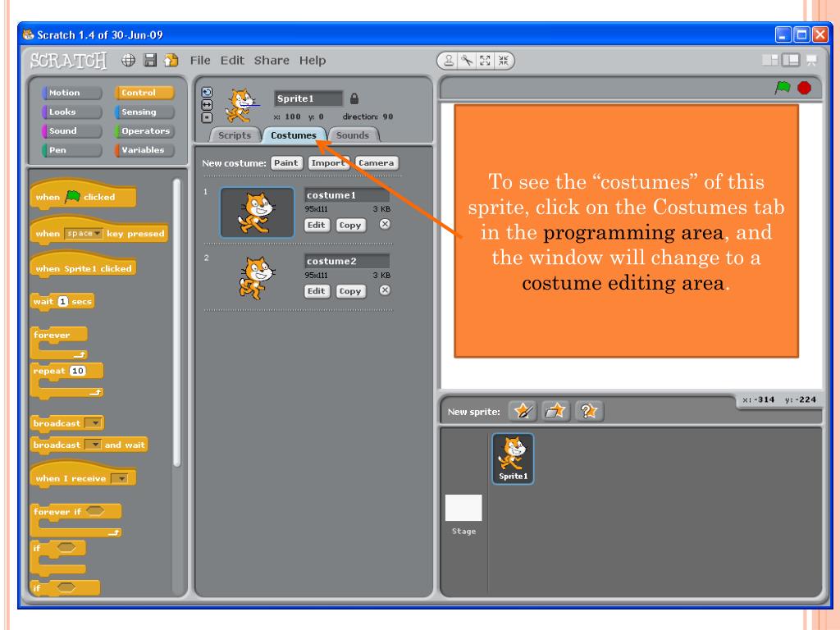Viewport: 840px width, 630px height.
Task: Click Camera to capture a costume
Action: pos(376,163)
